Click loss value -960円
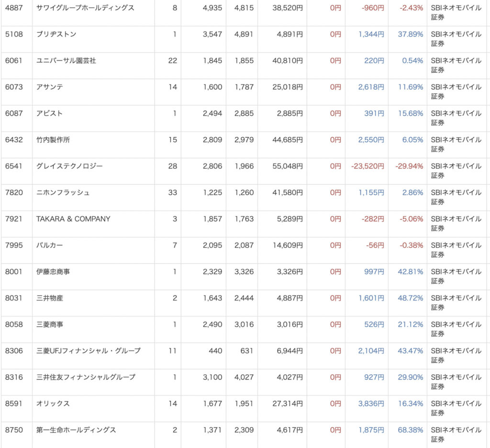 click(373, 8)
